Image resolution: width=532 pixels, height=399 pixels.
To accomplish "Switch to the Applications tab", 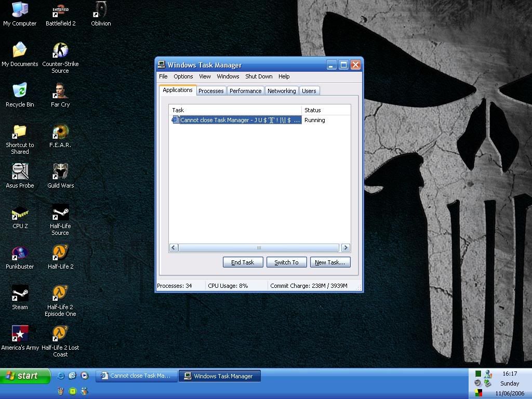I will click(x=178, y=90).
